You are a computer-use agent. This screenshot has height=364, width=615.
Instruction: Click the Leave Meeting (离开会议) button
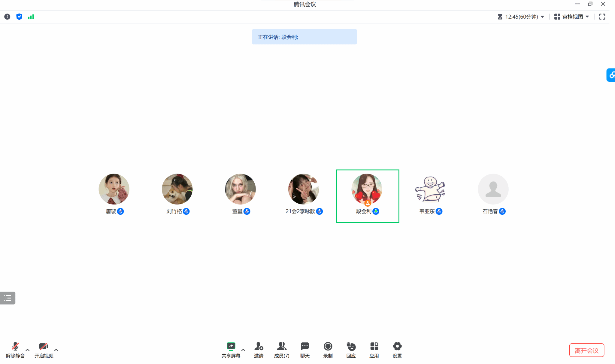586,350
